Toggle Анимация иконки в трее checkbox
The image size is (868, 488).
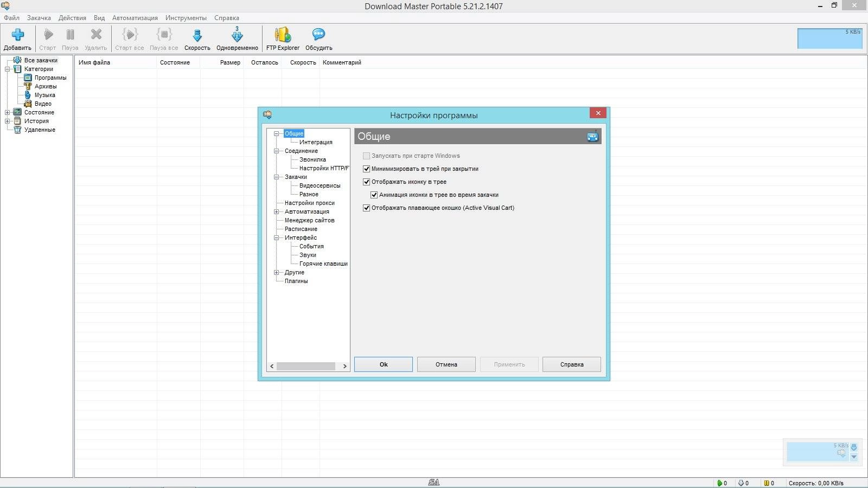tap(374, 195)
